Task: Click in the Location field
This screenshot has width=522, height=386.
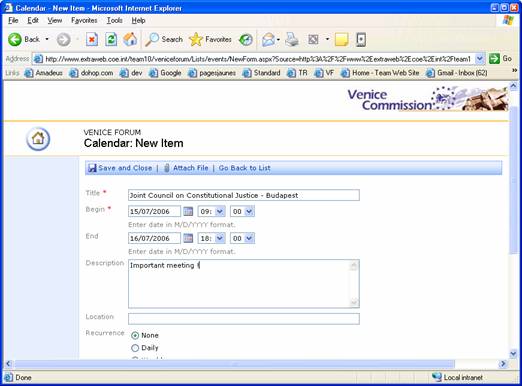Action: [x=244, y=319]
